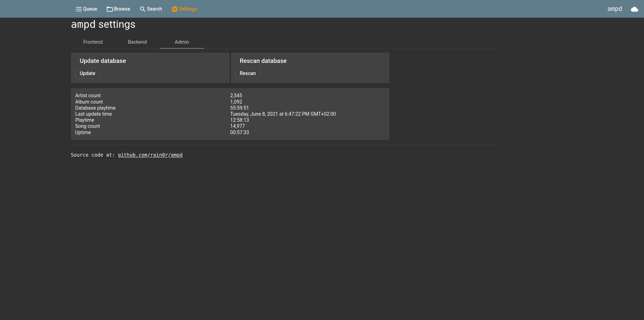Click the Browse folder icon
644x320 pixels.
110,9
